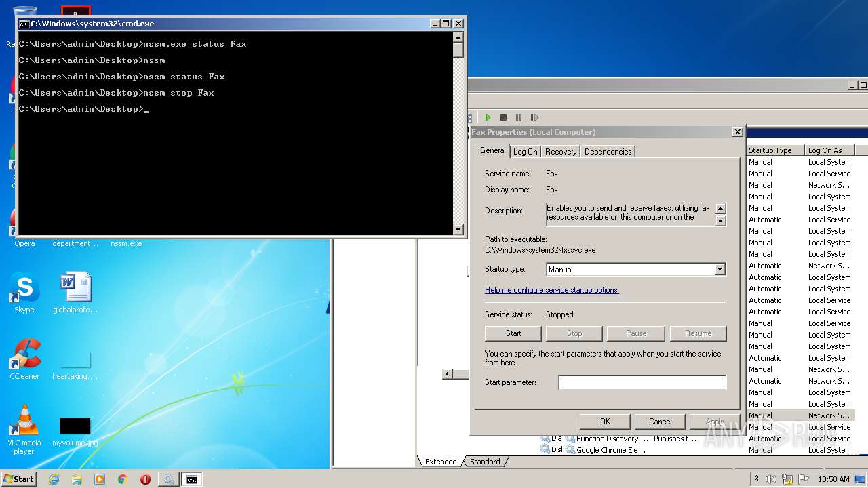Close the Fax Properties dialog

(x=738, y=132)
